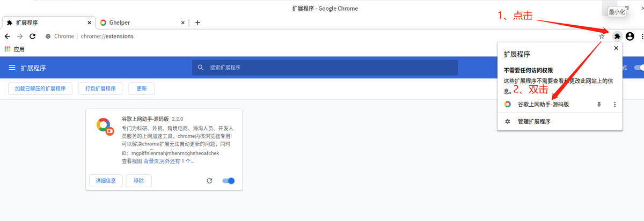The width and height of the screenshot is (644, 221).
Task: Focus the 搜索扩展程序 search field
Action: [x=325, y=68]
